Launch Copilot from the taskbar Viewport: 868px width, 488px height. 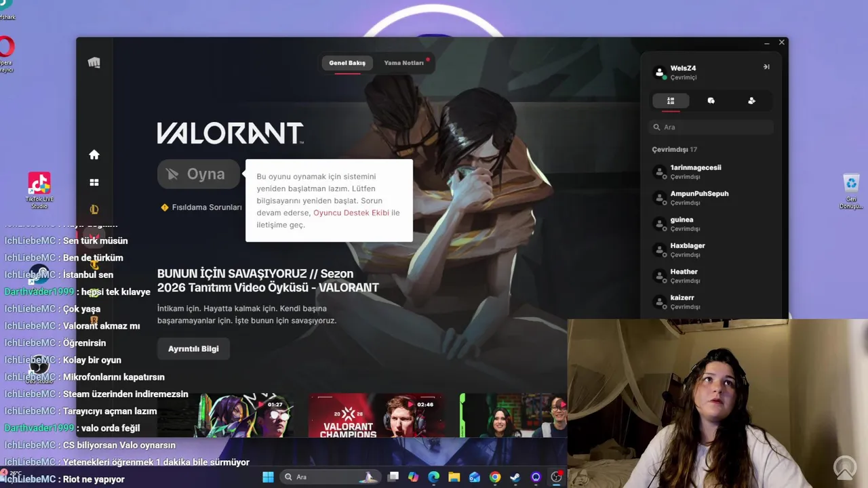click(x=413, y=477)
